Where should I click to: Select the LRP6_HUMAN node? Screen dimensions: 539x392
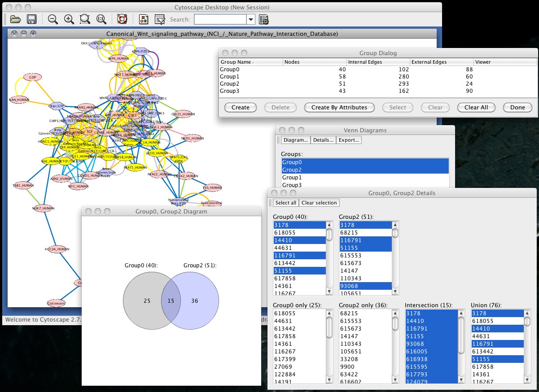point(119,58)
